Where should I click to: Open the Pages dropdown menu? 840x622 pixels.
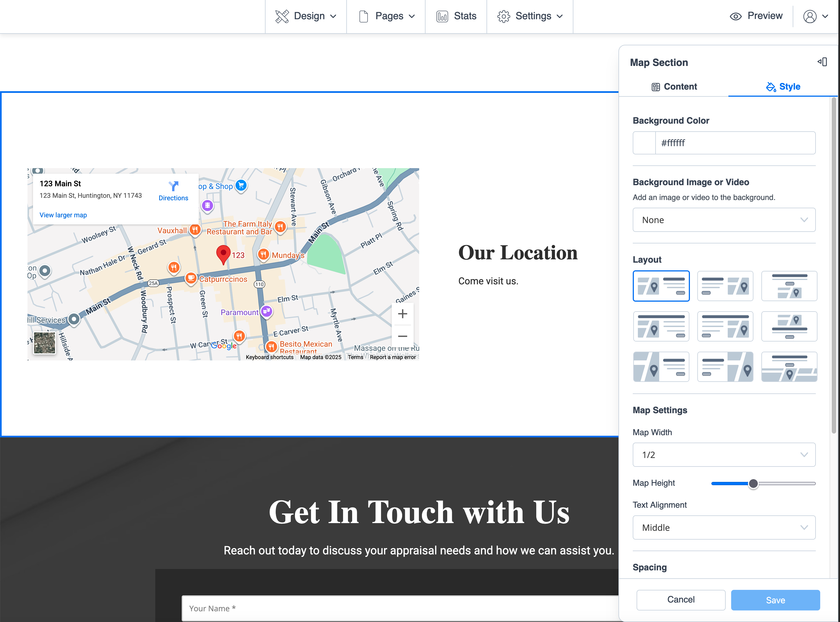point(386,16)
